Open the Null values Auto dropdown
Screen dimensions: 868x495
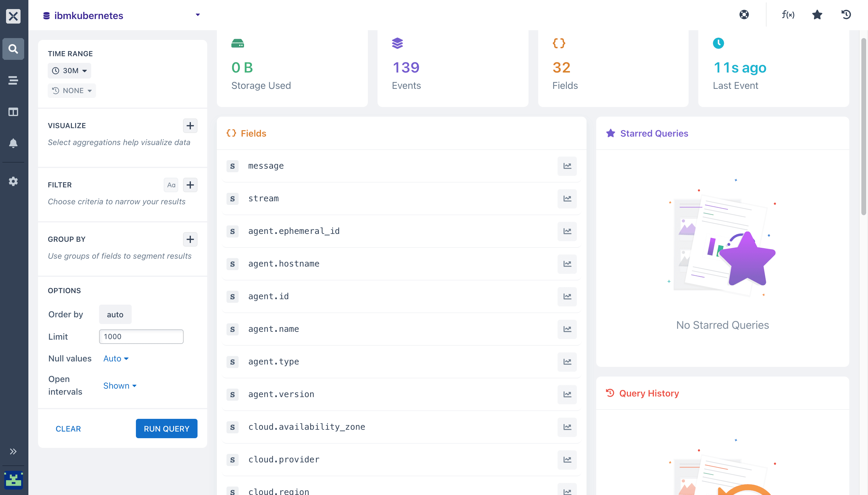116,359
